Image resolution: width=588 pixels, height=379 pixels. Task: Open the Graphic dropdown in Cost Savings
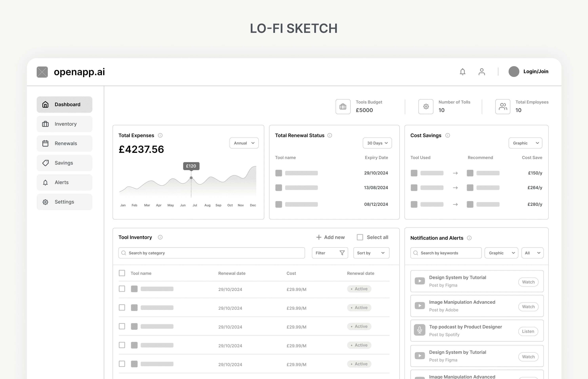point(525,143)
